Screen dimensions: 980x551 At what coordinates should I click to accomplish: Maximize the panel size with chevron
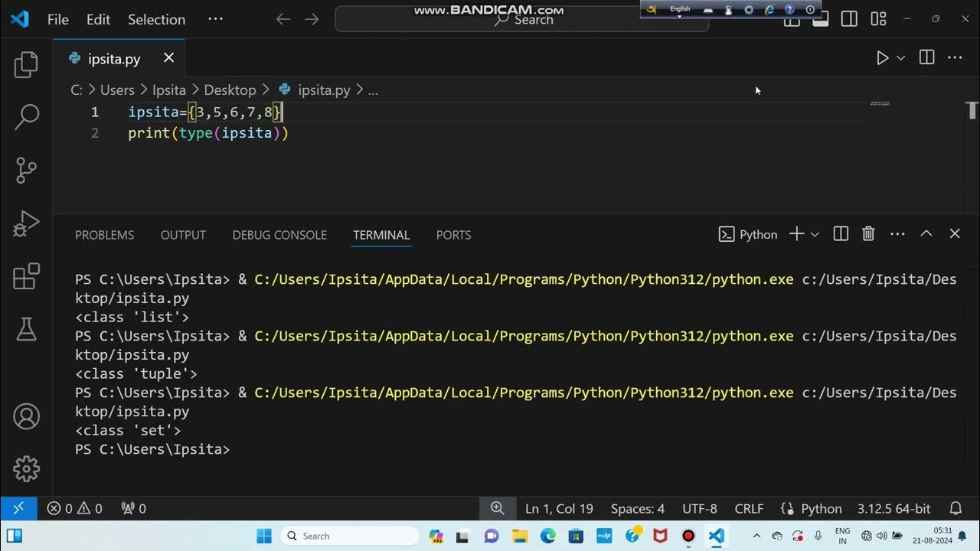click(x=926, y=234)
